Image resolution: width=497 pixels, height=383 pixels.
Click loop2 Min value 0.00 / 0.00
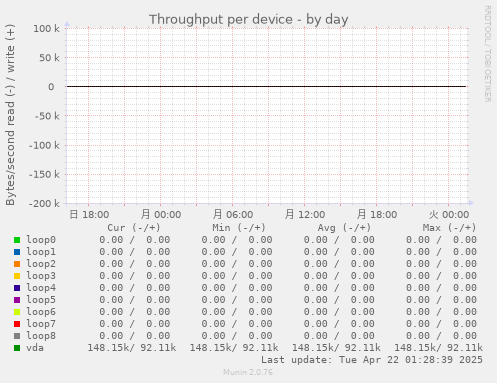[x=237, y=264]
